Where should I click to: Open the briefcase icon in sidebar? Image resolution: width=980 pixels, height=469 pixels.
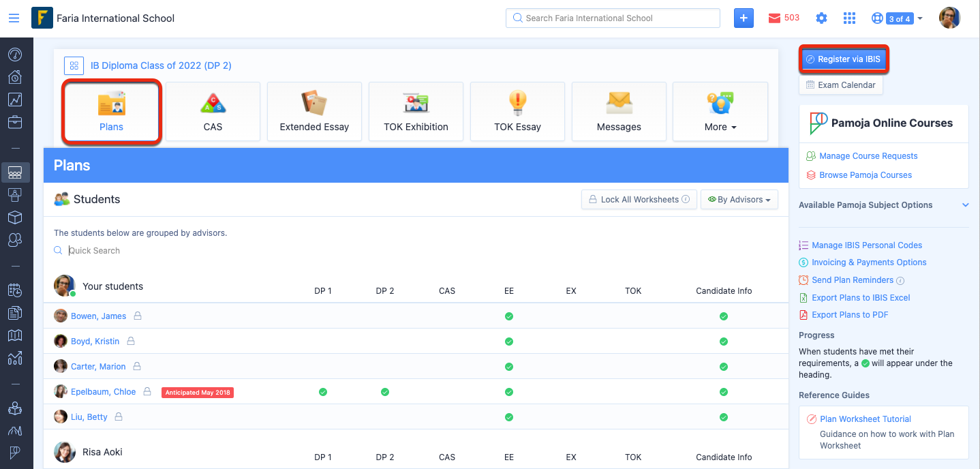tap(15, 122)
